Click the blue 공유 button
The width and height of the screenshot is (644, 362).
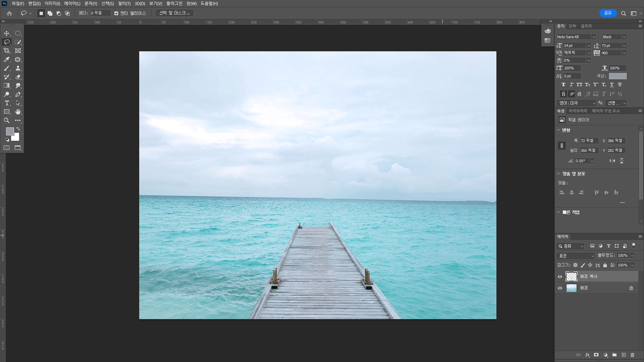point(608,13)
